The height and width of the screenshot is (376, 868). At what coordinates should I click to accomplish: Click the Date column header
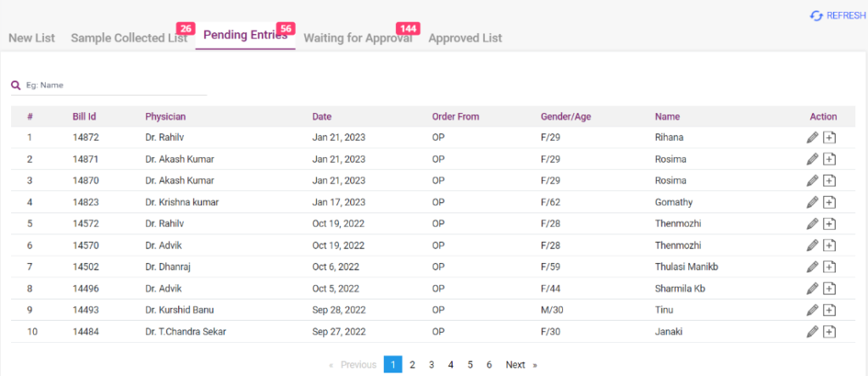click(x=321, y=116)
